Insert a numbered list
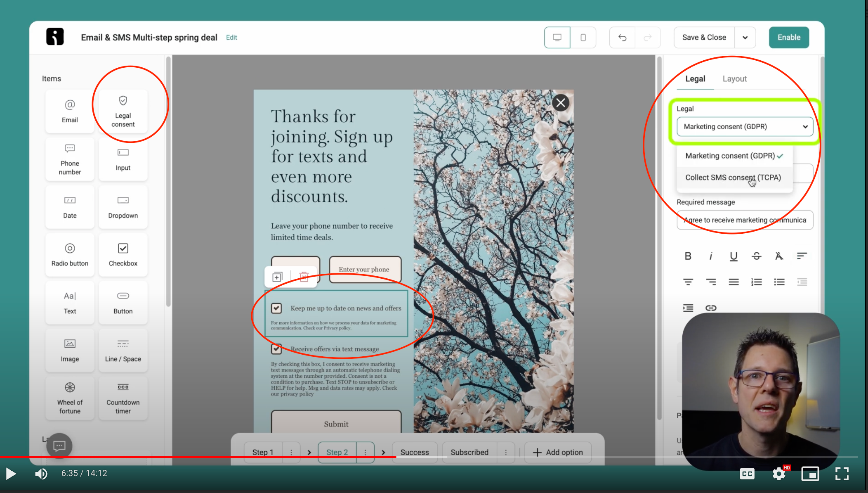 pyautogui.click(x=756, y=282)
